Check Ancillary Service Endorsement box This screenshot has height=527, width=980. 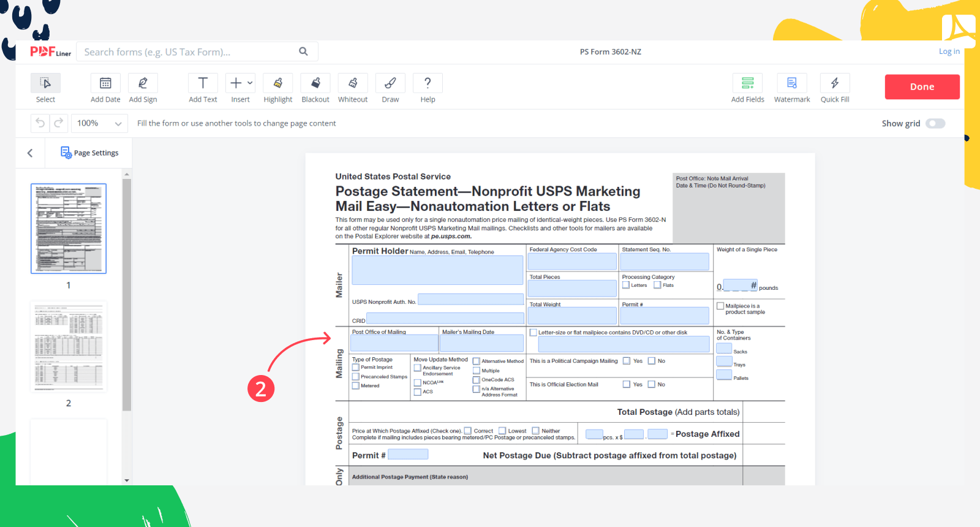pos(418,368)
